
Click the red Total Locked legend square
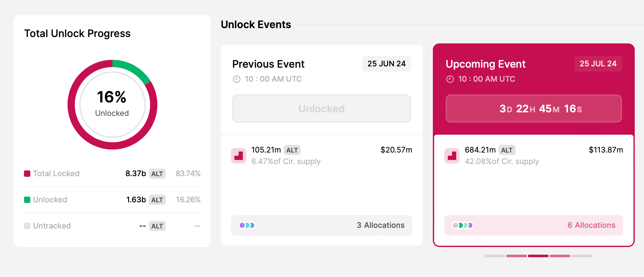pos(27,174)
